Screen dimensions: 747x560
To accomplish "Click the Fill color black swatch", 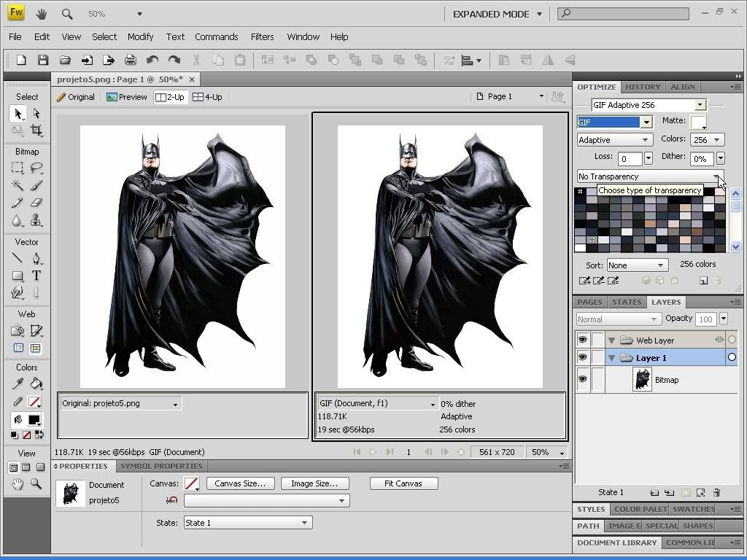I will [34, 419].
